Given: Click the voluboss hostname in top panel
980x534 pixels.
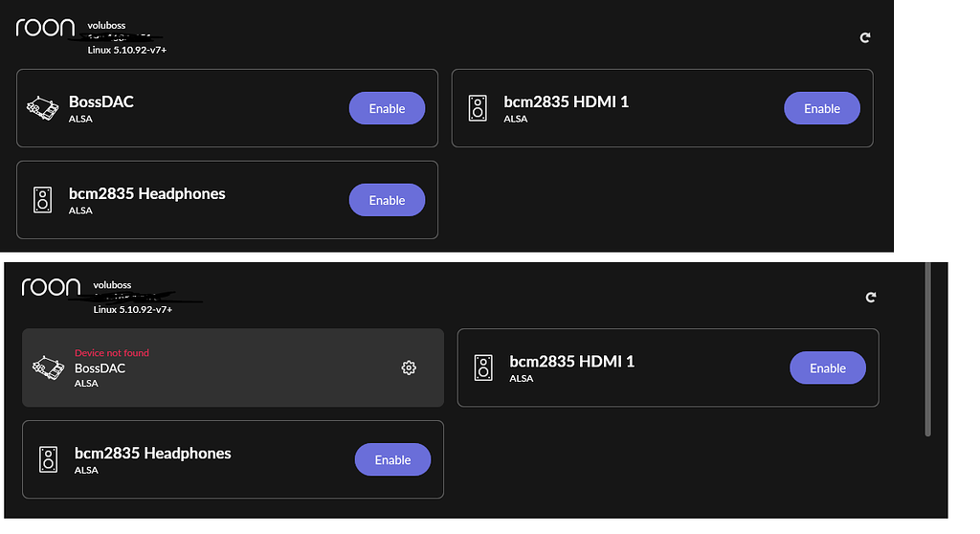Looking at the screenshot, I should point(106,26).
